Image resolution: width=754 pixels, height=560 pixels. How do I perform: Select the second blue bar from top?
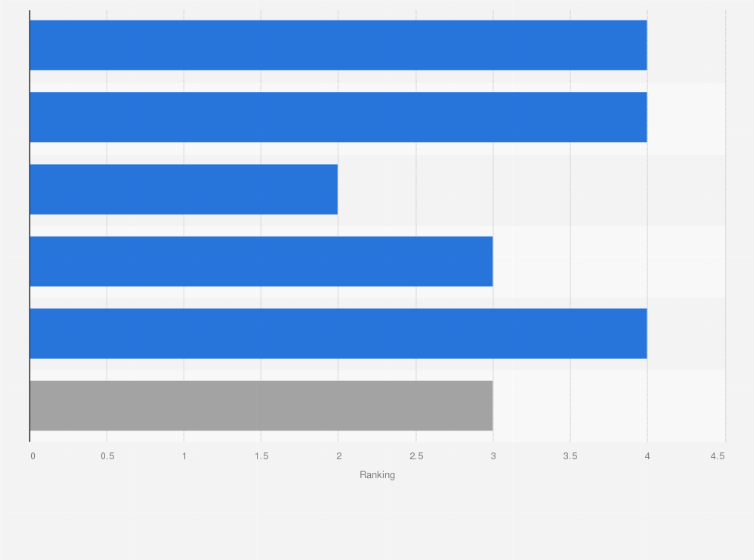pos(338,117)
